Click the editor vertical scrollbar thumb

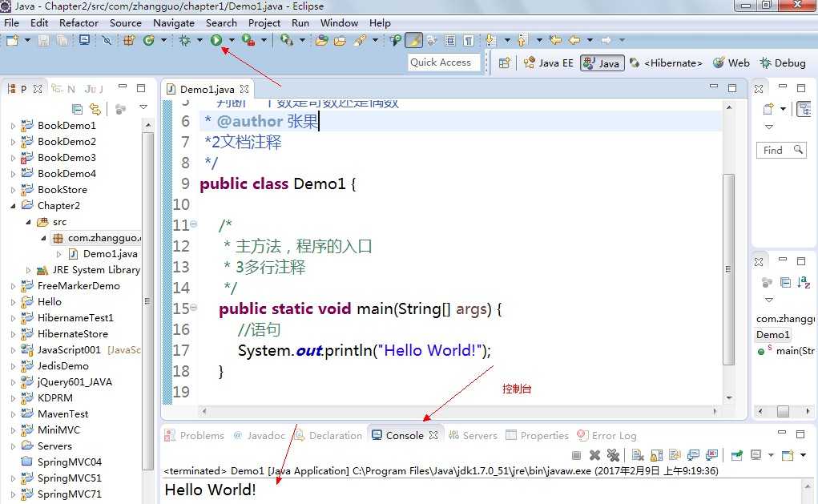(729, 269)
